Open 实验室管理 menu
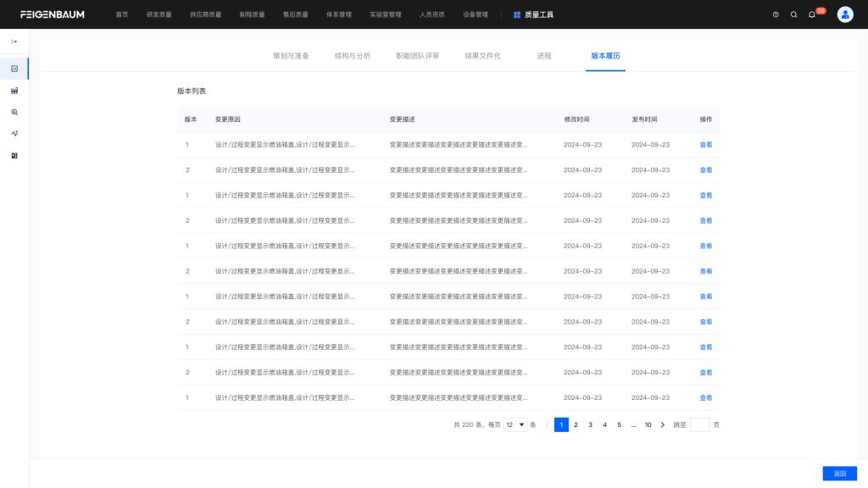The width and height of the screenshot is (868, 488). point(386,14)
